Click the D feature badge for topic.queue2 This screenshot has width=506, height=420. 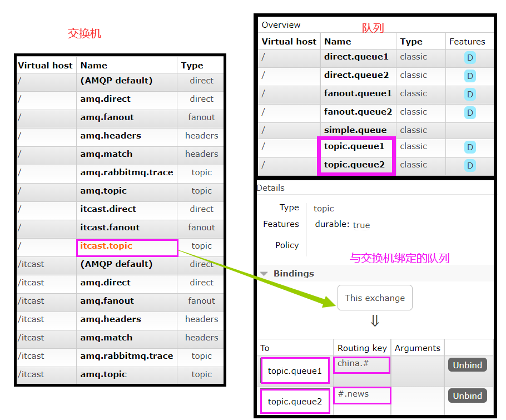pos(470,166)
